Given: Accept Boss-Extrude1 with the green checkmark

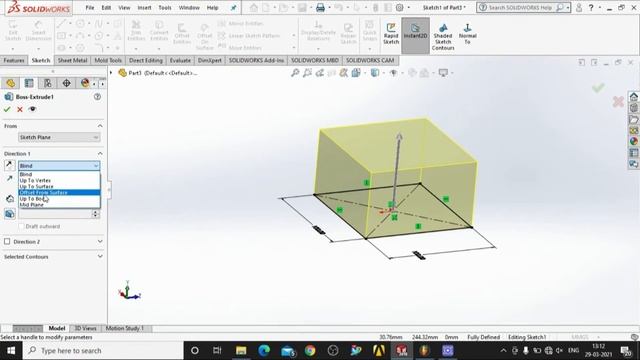Looking at the screenshot, I should tap(7, 109).
